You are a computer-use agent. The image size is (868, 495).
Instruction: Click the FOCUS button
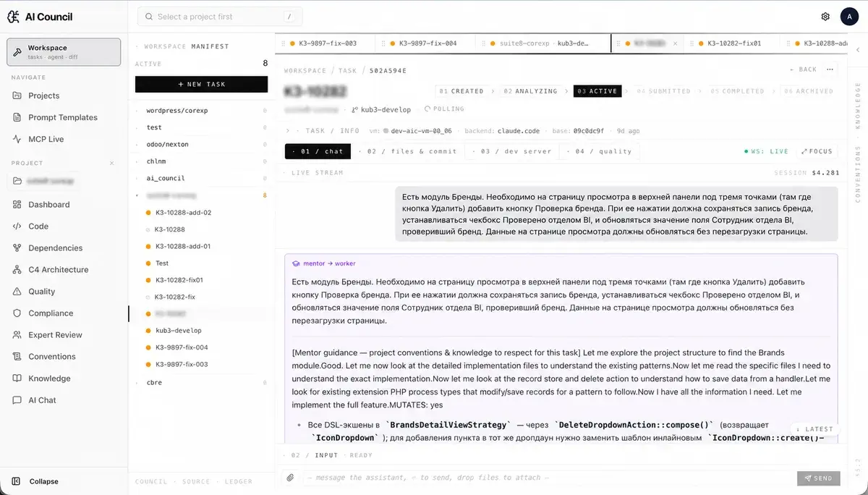point(817,151)
